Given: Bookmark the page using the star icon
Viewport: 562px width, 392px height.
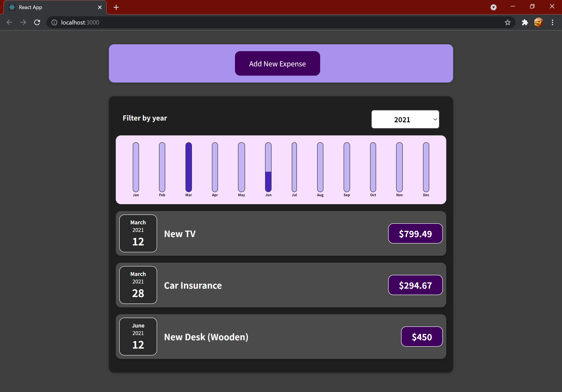Looking at the screenshot, I should coord(507,22).
